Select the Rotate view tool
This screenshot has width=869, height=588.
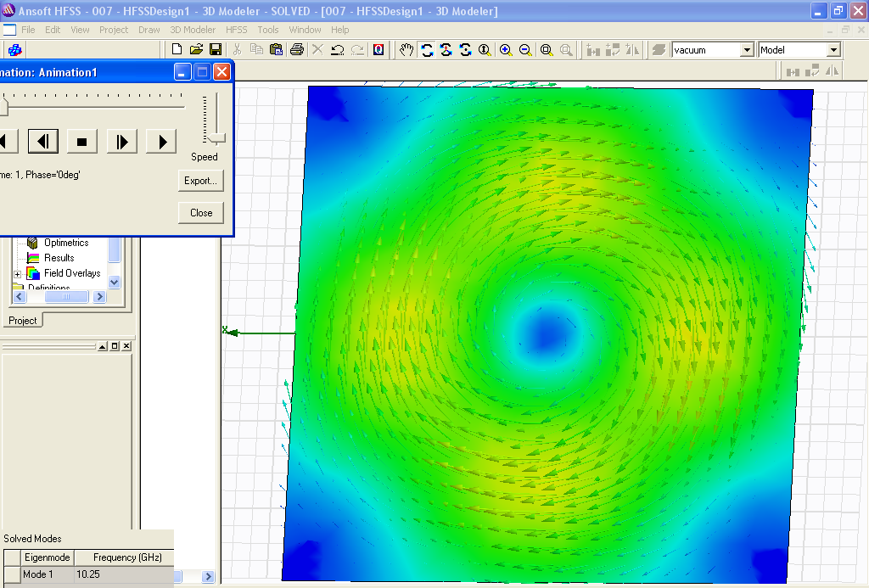pyautogui.click(x=427, y=50)
